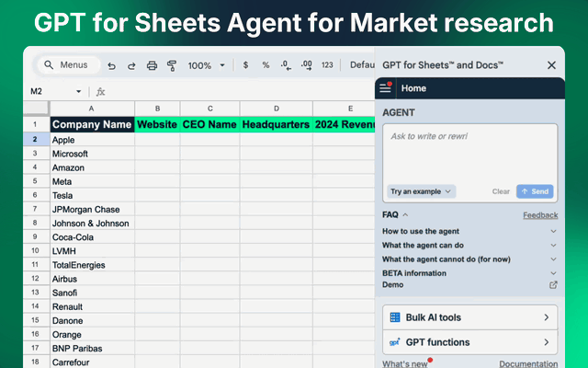This screenshot has width=588, height=368.
Task: Increase decimal places
Action: tap(306, 65)
